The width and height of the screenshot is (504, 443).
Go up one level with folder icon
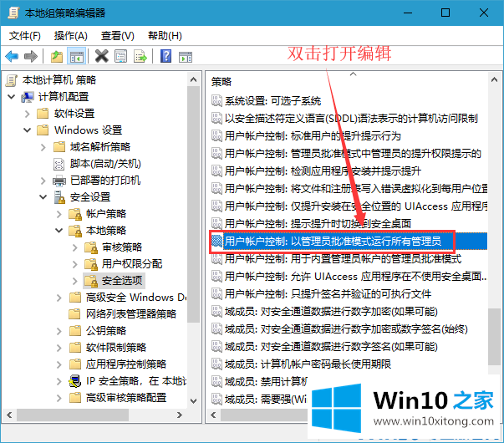click(x=56, y=56)
